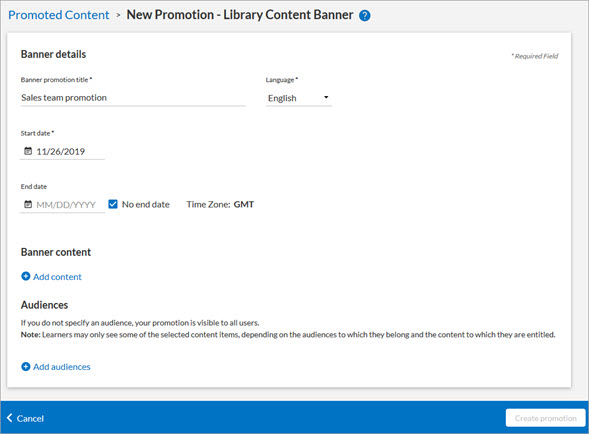Focus the Banner promotion title field
Image resolution: width=589 pixels, height=434 pixels.
pos(133,98)
